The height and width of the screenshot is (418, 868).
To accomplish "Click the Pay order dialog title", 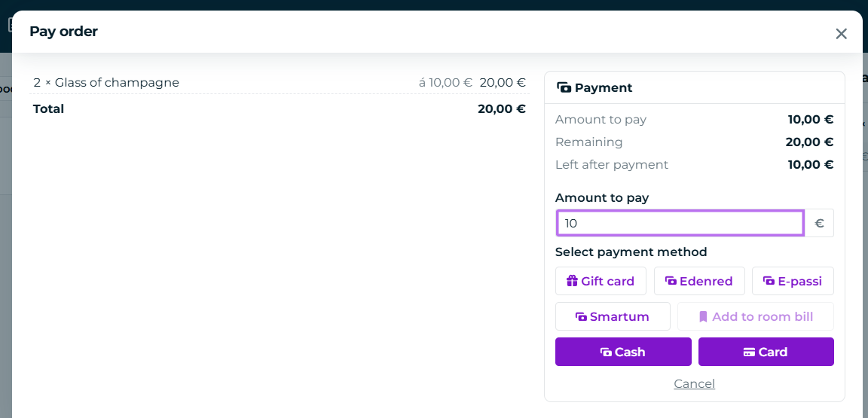I will (63, 32).
